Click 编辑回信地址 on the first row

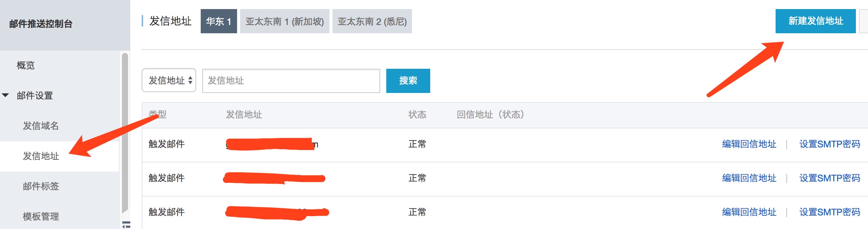(748, 144)
